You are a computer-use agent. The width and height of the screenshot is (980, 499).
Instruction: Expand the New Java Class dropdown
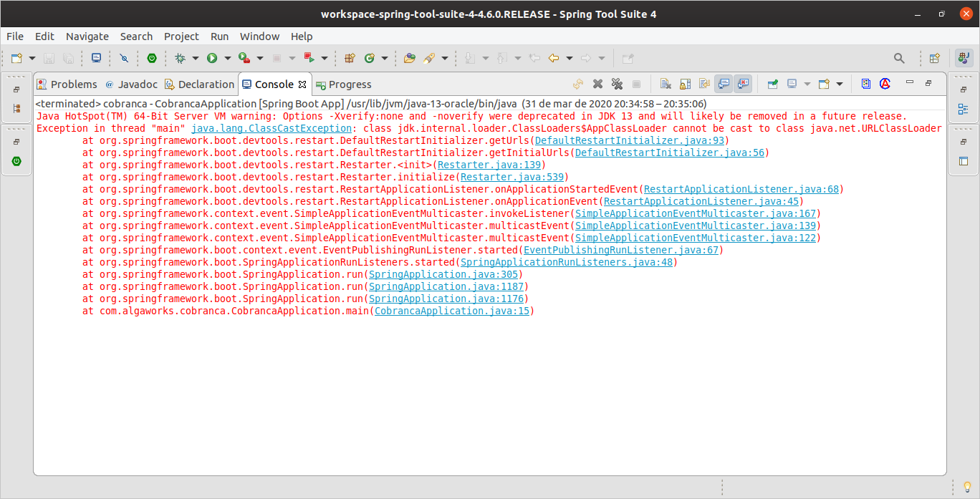click(x=385, y=58)
